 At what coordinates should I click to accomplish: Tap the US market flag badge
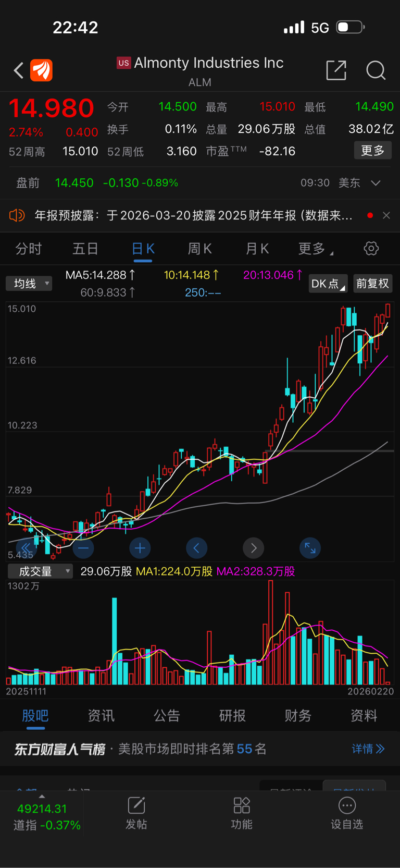123,63
